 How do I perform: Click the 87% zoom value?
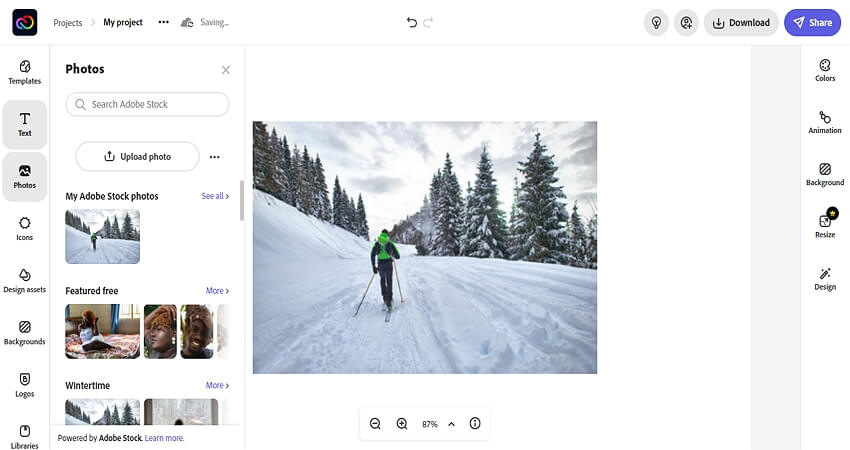pyautogui.click(x=429, y=424)
